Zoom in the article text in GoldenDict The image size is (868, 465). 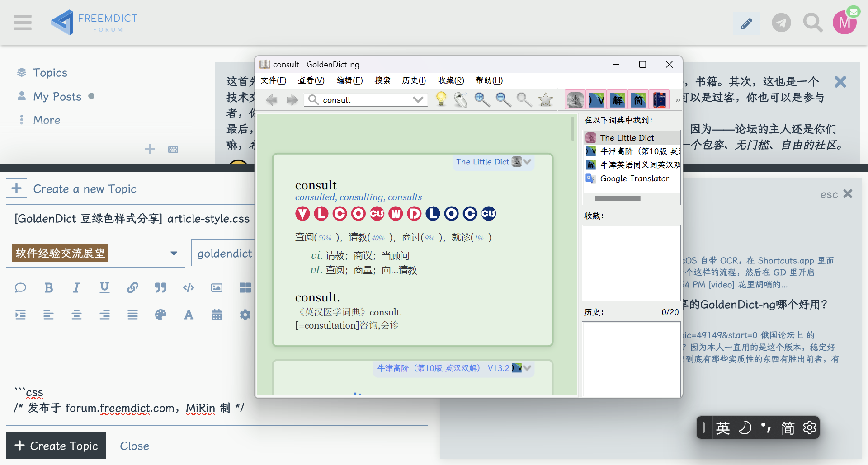[481, 99]
